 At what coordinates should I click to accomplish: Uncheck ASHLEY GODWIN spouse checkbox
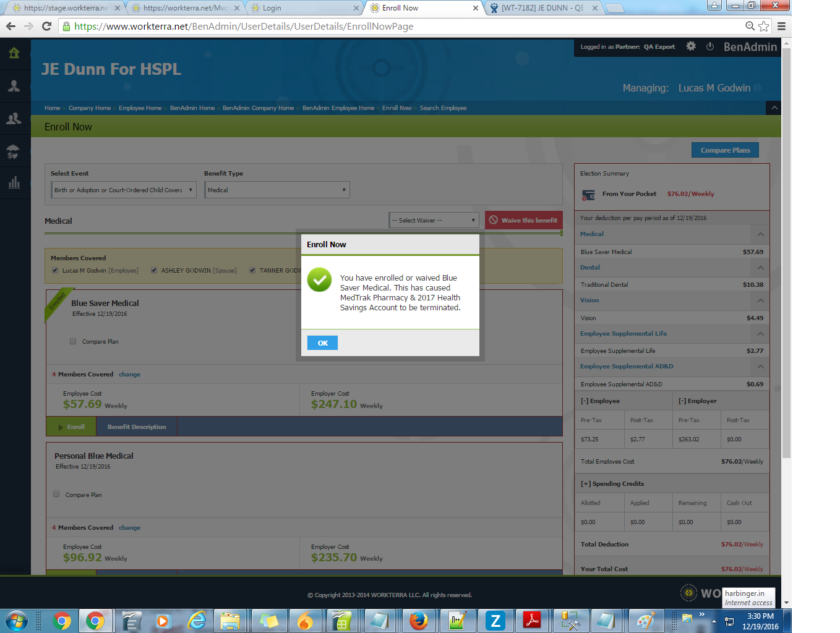(154, 270)
